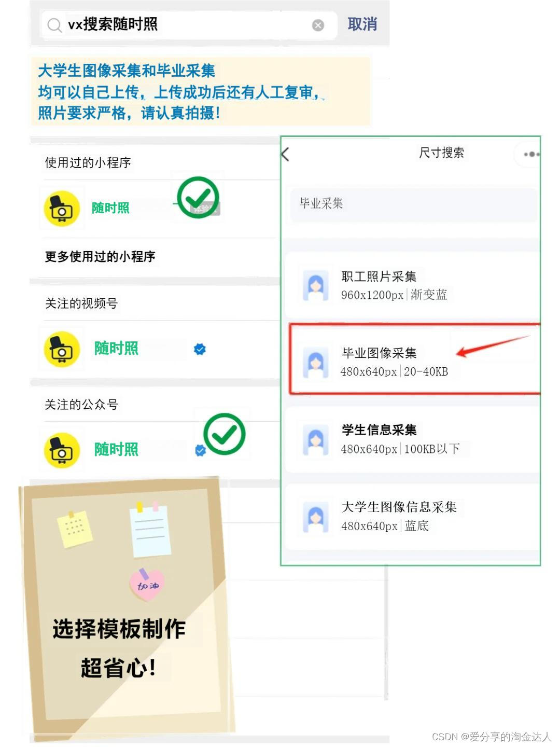Click the magnifier search icon
This screenshot has height=747, width=560.
click(x=54, y=25)
